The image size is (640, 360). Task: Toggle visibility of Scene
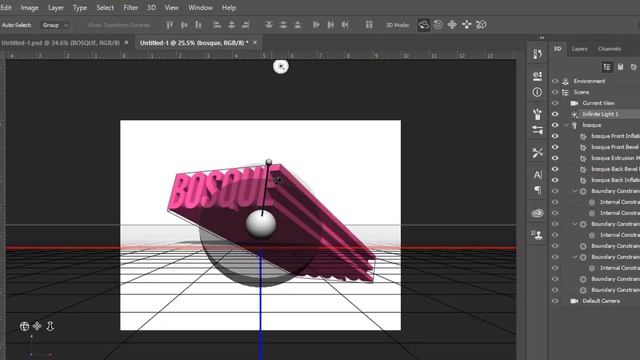(x=555, y=92)
